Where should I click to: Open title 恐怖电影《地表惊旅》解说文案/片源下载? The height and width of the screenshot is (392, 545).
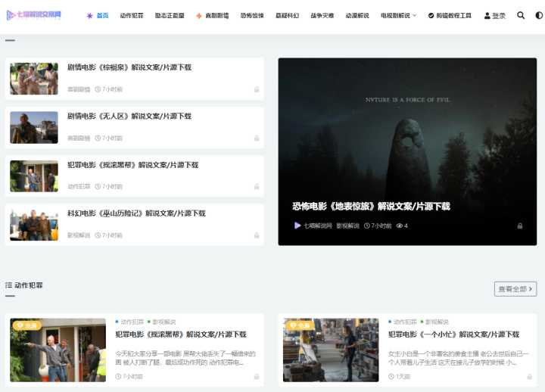[x=371, y=207]
